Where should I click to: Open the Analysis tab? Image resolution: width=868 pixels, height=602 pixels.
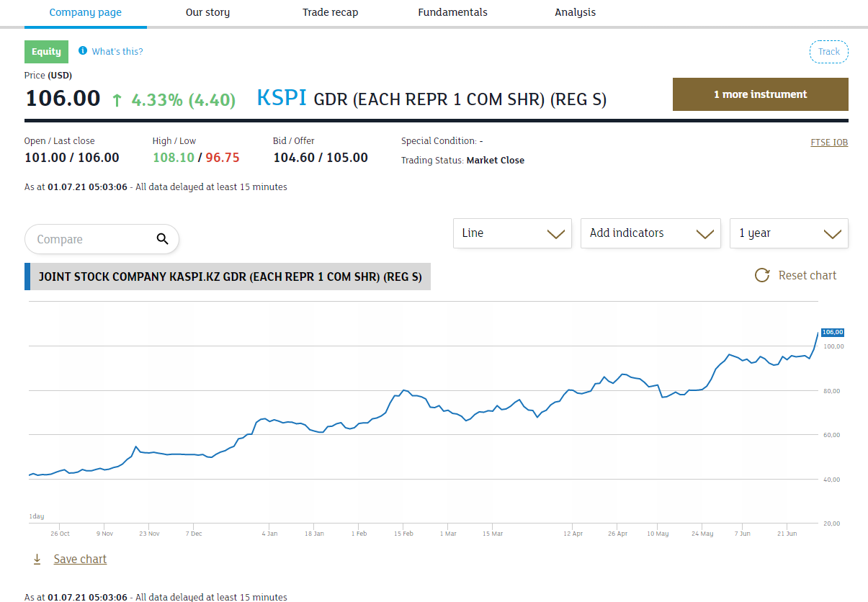pos(576,12)
